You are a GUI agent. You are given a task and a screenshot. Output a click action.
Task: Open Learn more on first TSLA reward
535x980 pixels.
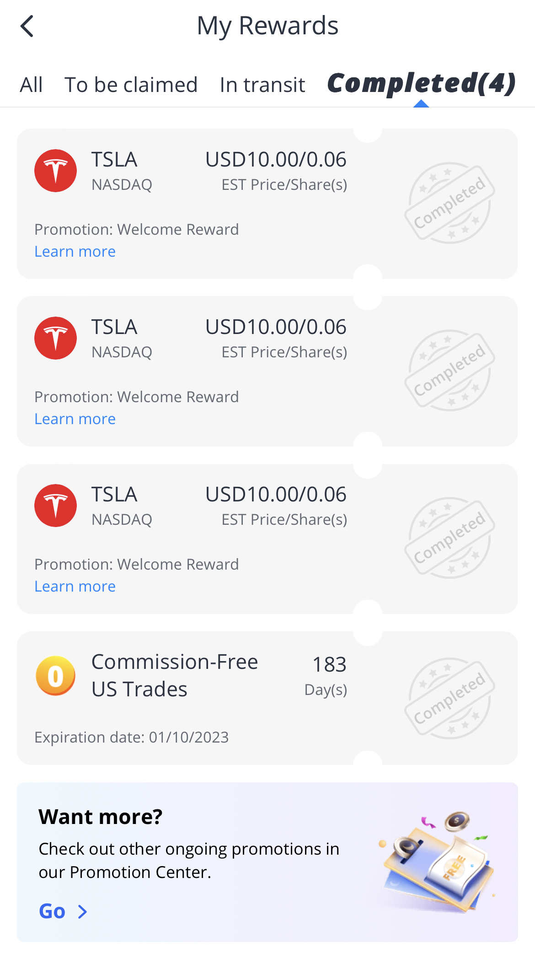click(75, 252)
